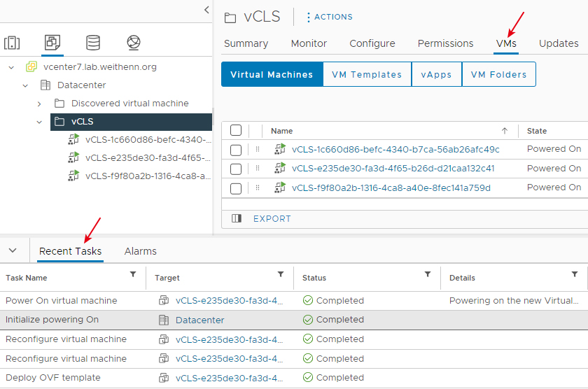Open the Networking inventory view icon
Viewport: 588px width, 389px height.
[134, 43]
